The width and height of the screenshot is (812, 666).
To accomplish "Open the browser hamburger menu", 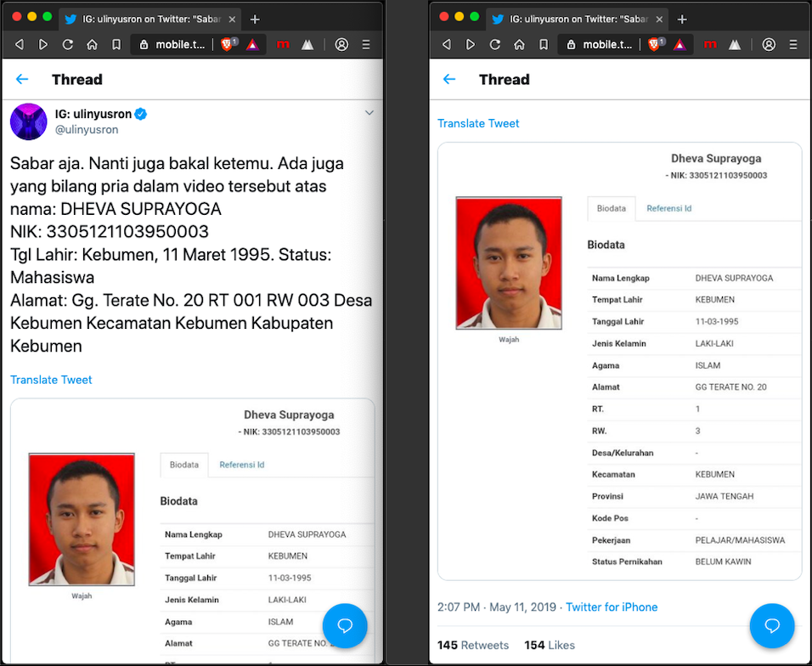I will click(367, 44).
